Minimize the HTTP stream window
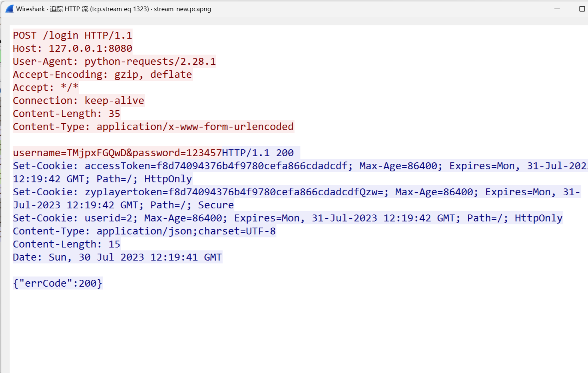 [557, 9]
